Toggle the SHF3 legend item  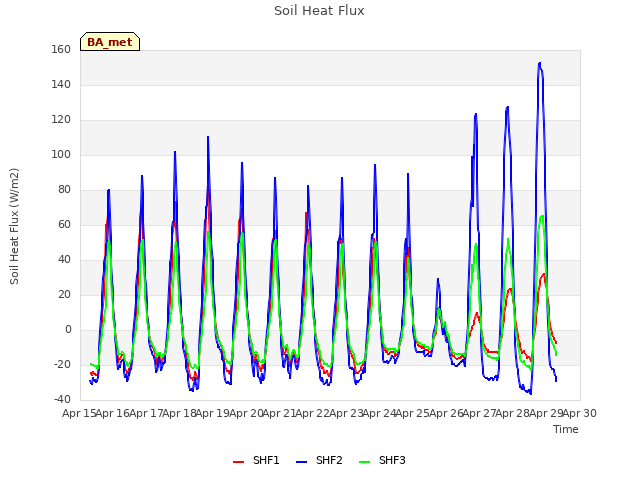[x=382, y=460]
